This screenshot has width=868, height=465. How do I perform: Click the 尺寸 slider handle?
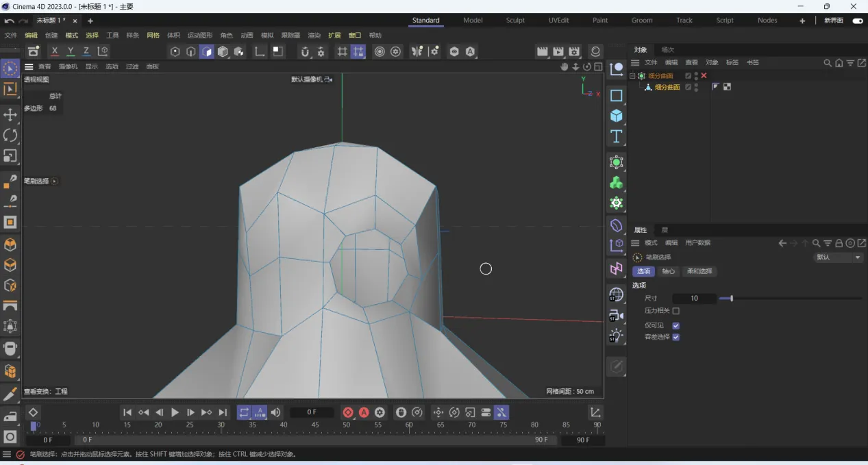point(731,298)
